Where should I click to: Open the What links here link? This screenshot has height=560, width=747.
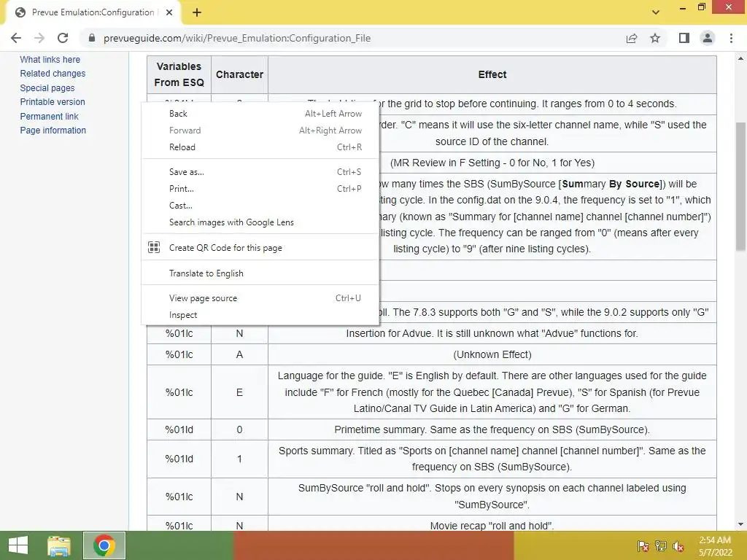tap(50, 60)
